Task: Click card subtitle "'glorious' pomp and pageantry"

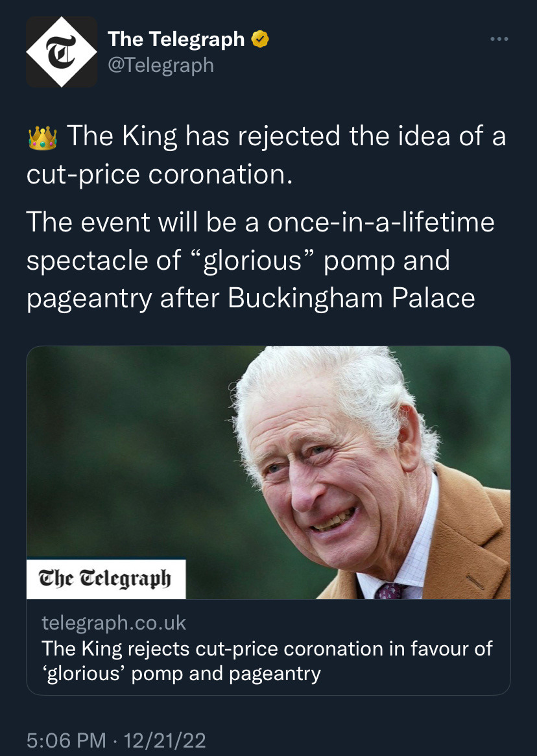Action: click(x=182, y=674)
